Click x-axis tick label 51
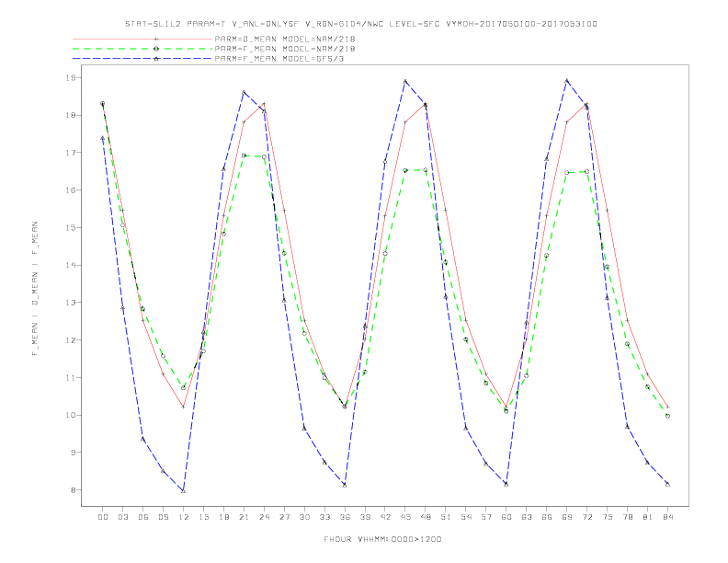This screenshot has width=728, height=563. click(x=446, y=517)
